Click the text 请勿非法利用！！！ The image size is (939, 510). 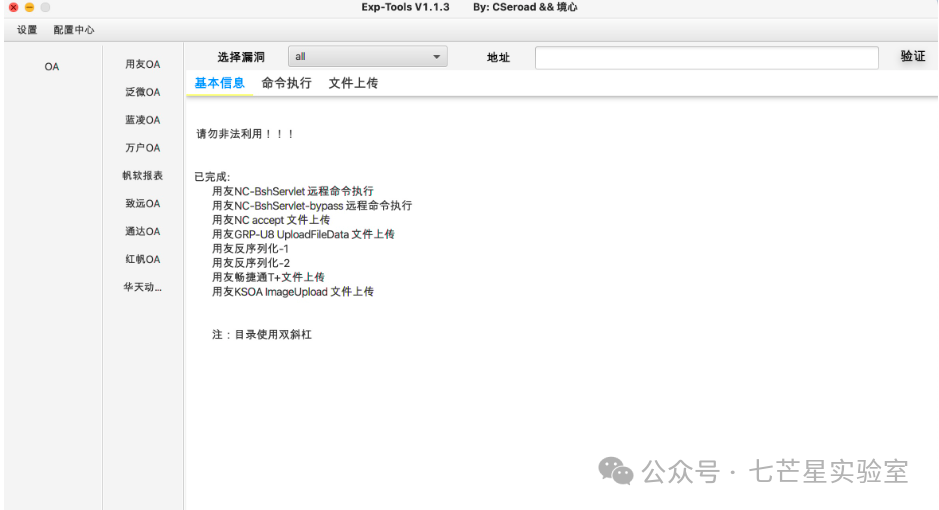click(245, 134)
